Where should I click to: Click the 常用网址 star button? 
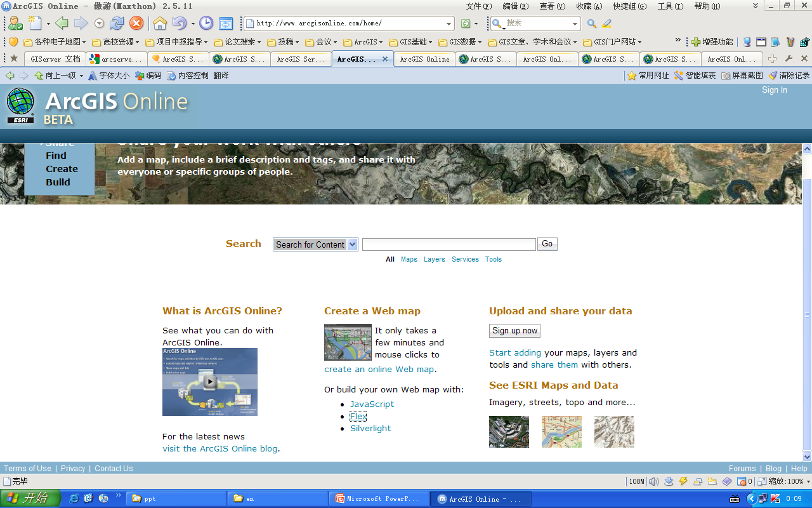click(648, 75)
